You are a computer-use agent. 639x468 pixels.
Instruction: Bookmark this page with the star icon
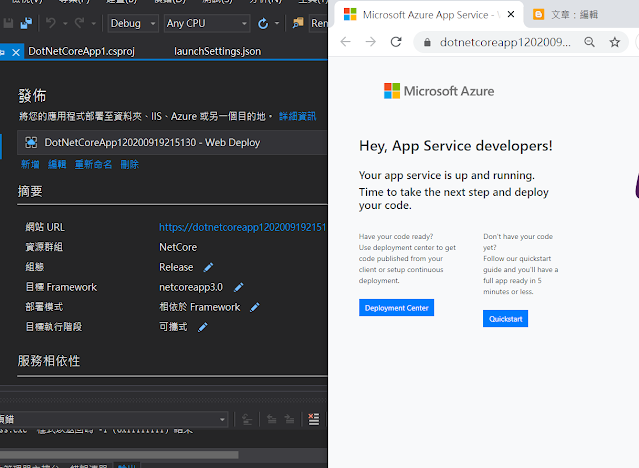(x=615, y=43)
